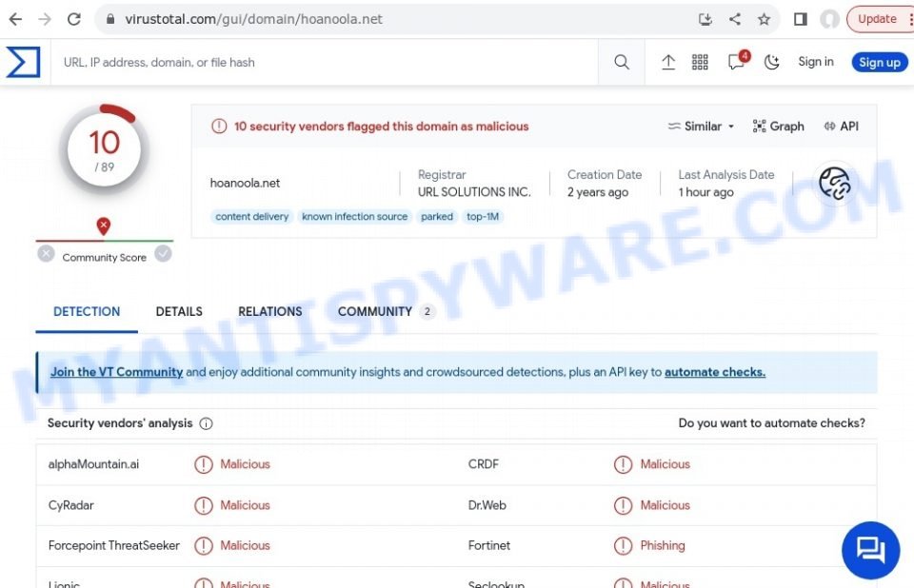
Task: Open the Graph view
Action: pyautogui.click(x=778, y=126)
